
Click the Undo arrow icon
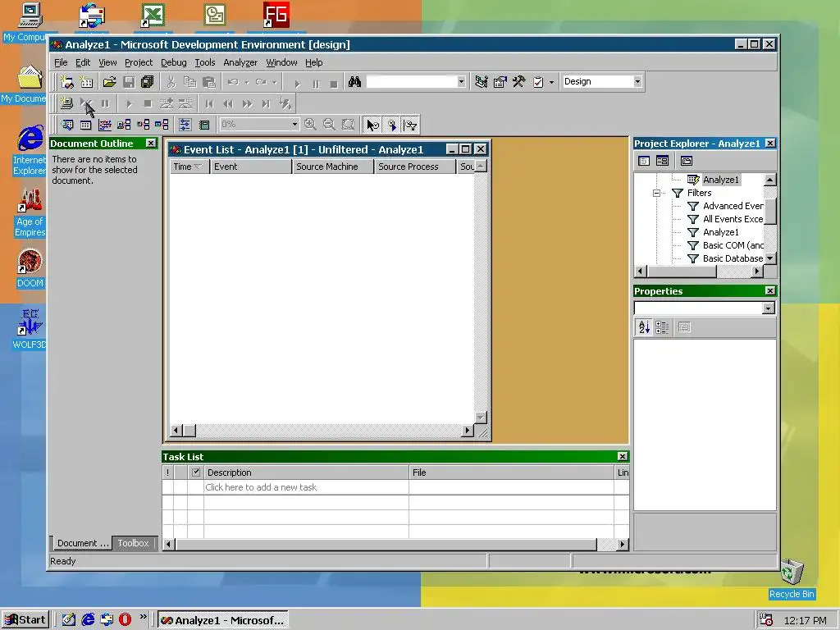click(233, 82)
